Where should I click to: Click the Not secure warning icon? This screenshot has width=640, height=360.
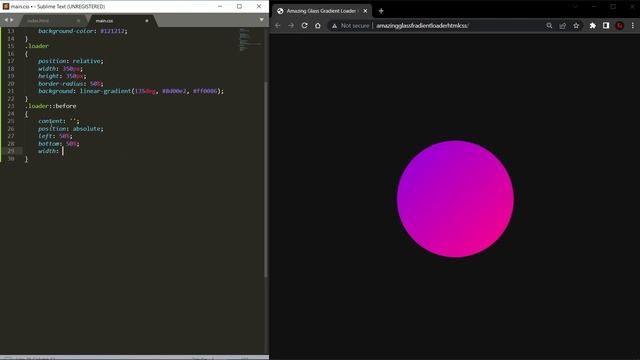[334, 26]
